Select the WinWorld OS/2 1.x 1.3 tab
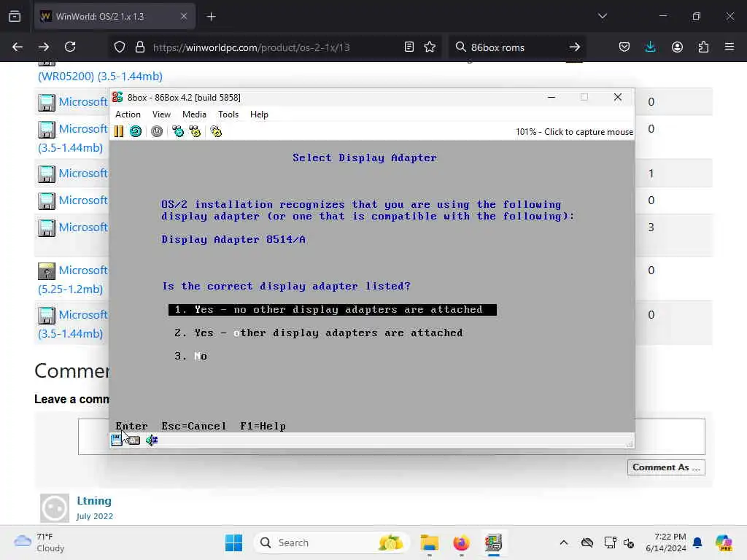 point(114,17)
